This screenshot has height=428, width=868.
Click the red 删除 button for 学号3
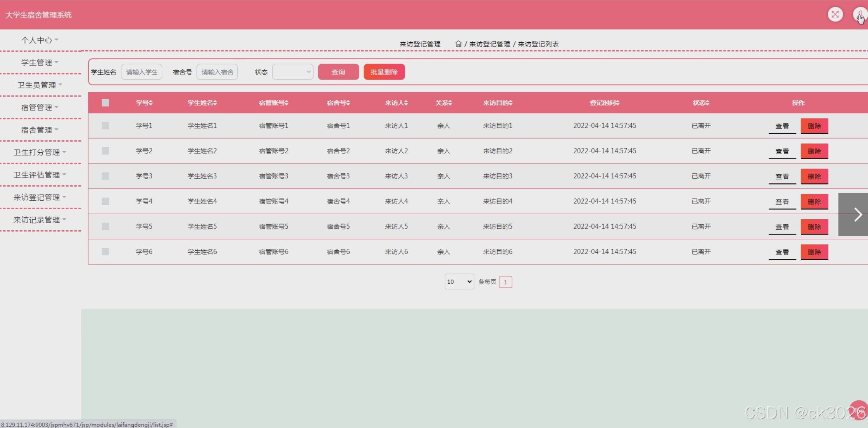click(x=814, y=176)
